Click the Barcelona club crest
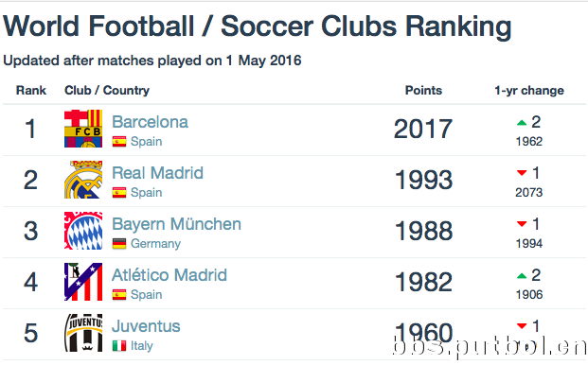Image resolution: width=588 pixels, height=365 pixels. [83, 129]
